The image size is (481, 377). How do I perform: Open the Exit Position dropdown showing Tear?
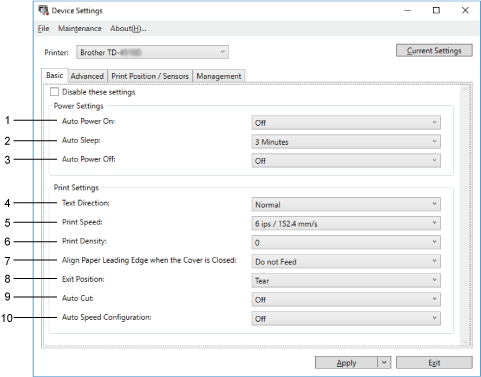346,280
